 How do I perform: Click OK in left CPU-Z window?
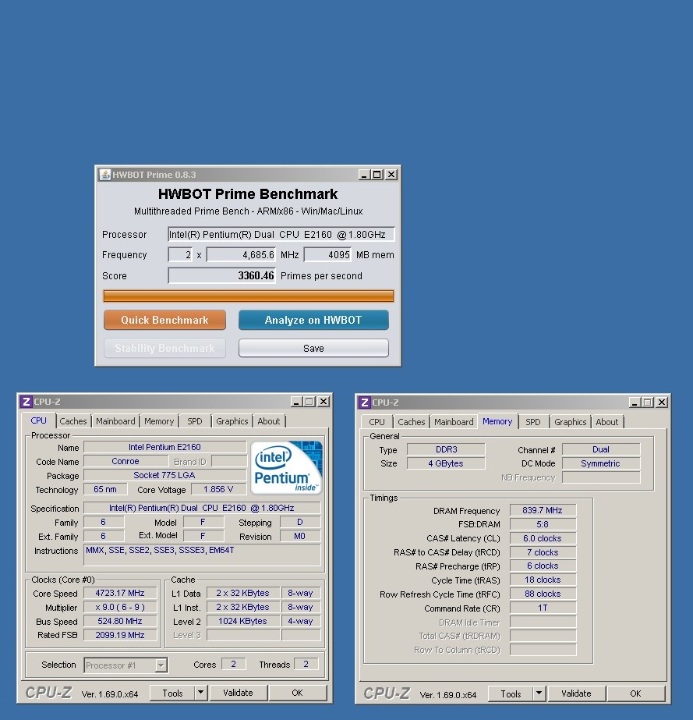pyautogui.click(x=298, y=693)
